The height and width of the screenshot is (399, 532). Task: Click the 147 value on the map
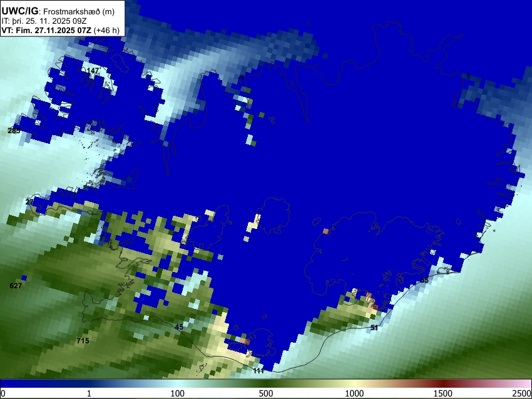(x=93, y=71)
